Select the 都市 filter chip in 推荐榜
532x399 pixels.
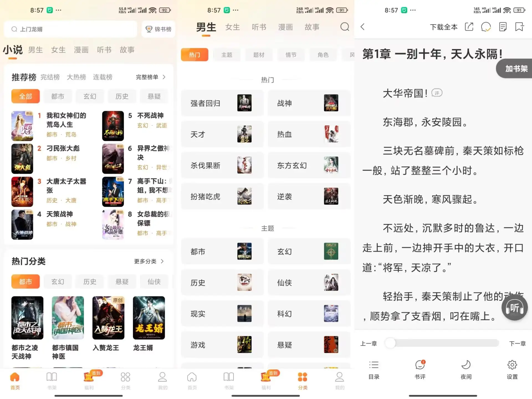click(x=58, y=96)
